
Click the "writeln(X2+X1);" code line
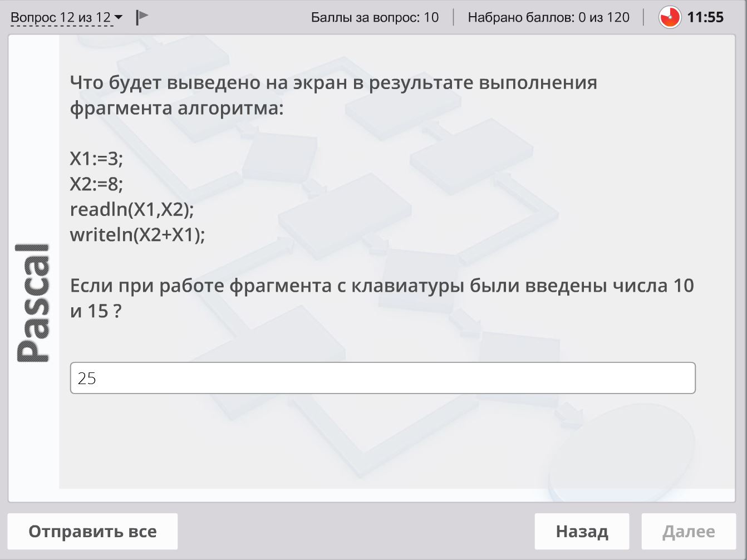pos(137,234)
